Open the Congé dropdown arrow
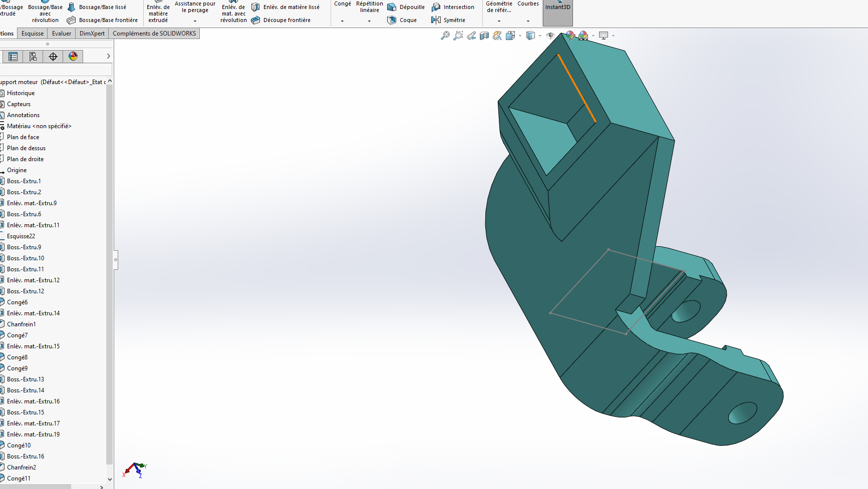868x489 pixels. 343,21
